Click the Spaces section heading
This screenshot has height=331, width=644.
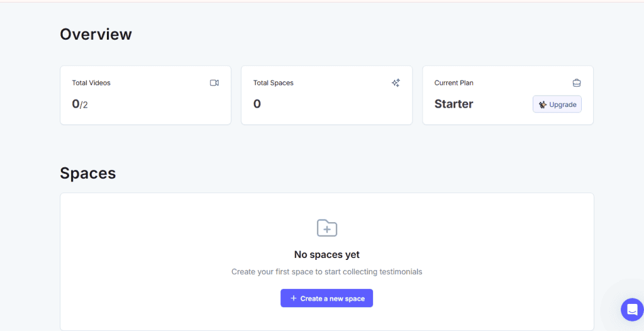87,173
